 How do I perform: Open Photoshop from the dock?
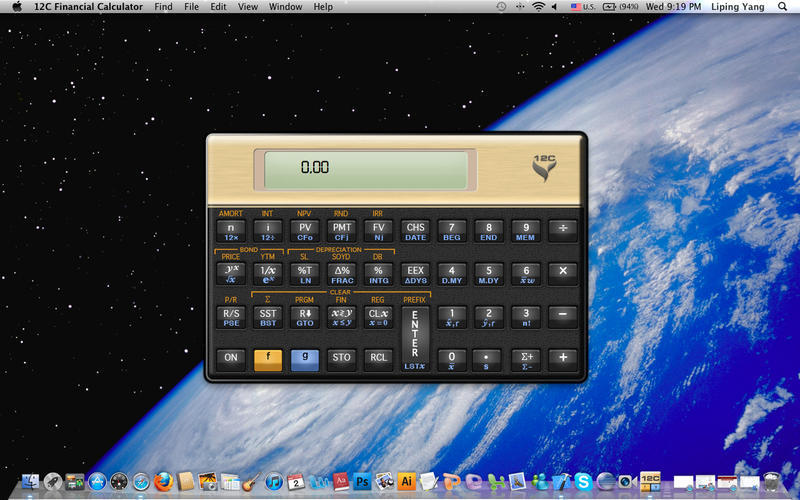(x=363, y=483)
